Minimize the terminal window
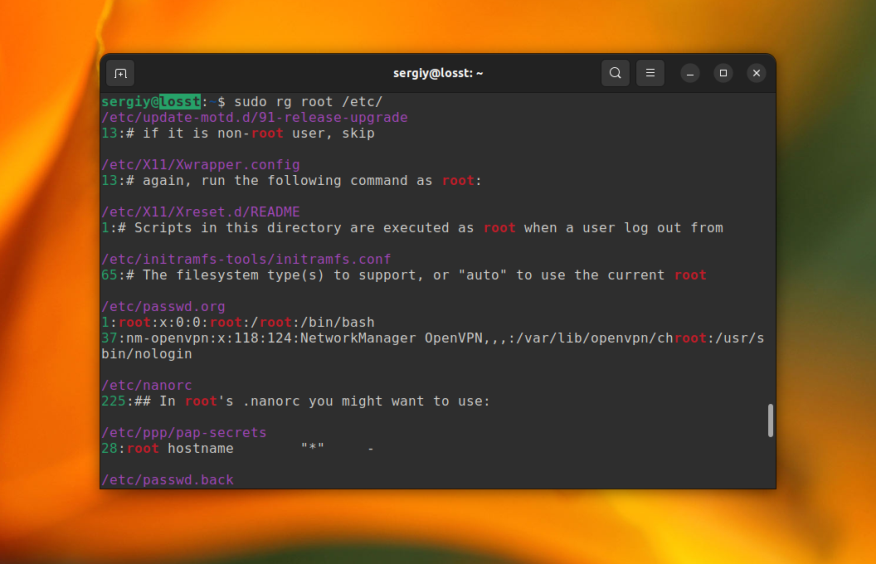Viewport: 876px width, 564px height. click(x=690, y=73)
